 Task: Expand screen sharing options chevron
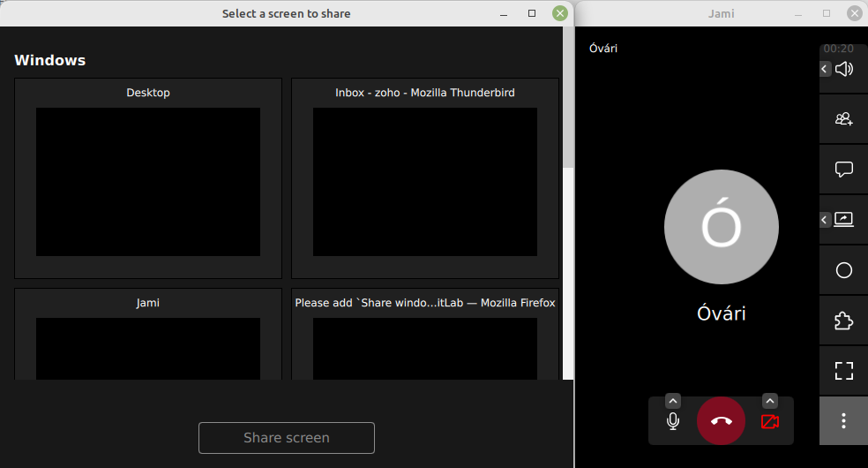coord(825,220)
